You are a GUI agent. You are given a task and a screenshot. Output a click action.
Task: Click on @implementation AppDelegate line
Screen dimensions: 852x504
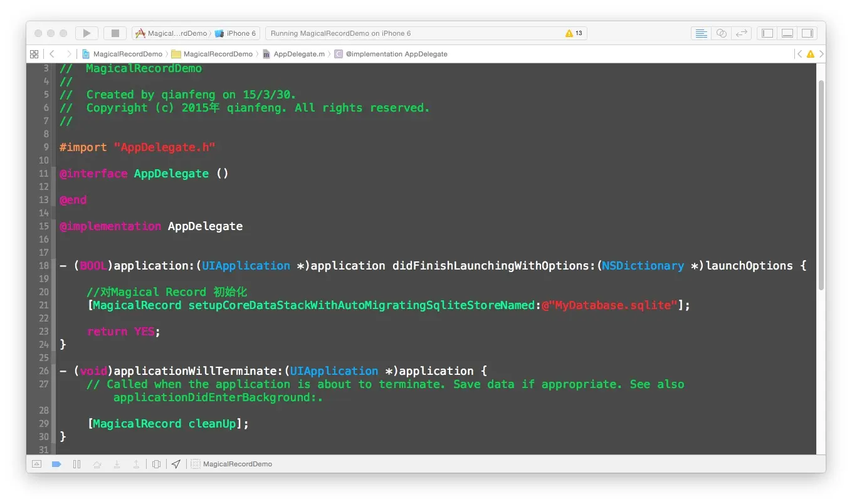(151, 226)
